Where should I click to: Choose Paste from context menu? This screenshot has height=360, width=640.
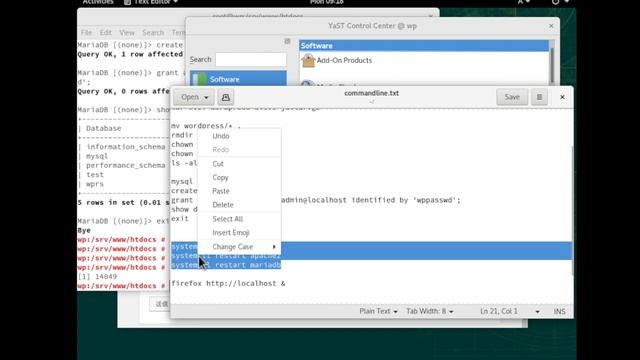pos(239,191)
